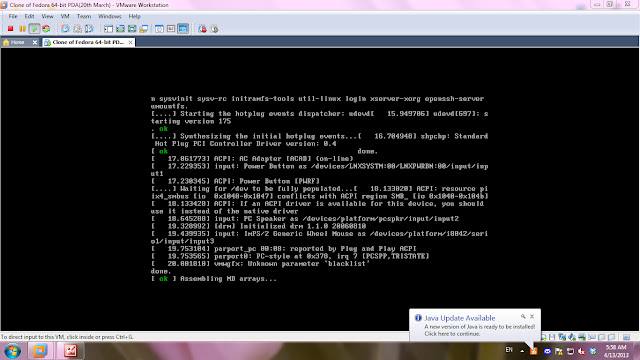Image resolution: width=640 pixels, height=360 pixels.
Task: Click the EN language indicator
Action: click(509, 350)
